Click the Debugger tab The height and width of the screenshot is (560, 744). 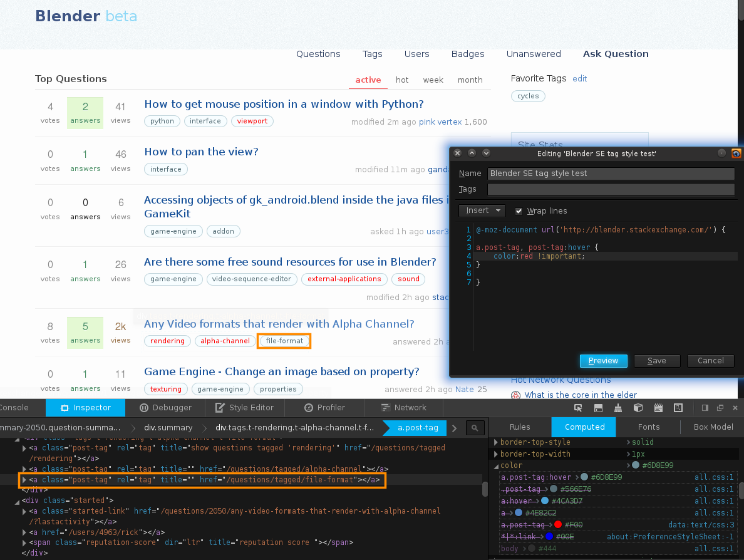[x=165, y=408]
